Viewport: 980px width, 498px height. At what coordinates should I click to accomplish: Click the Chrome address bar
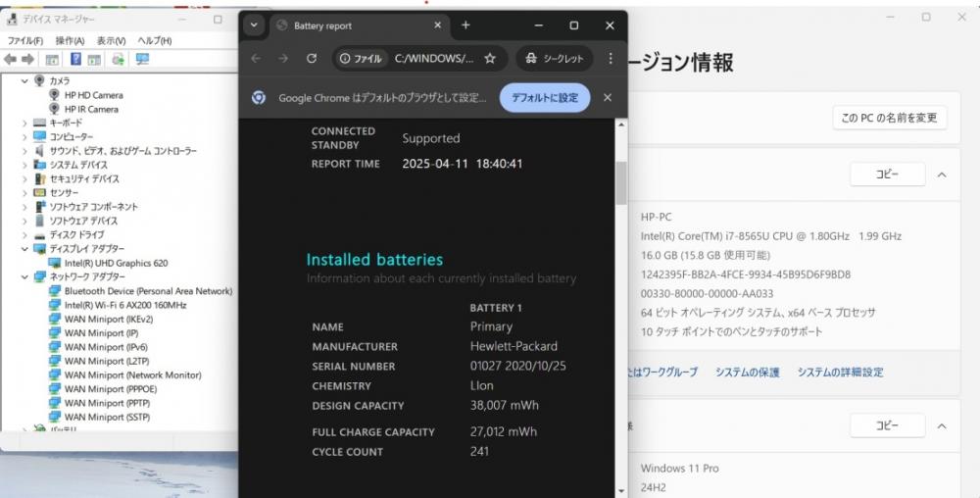tap(419, 58)
